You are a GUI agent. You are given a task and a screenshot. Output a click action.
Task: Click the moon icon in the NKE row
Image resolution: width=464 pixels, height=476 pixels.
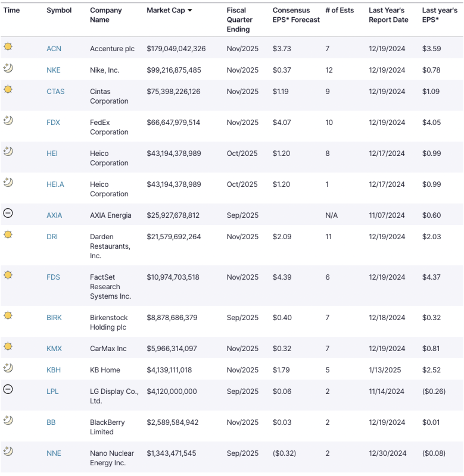[8, 68]
